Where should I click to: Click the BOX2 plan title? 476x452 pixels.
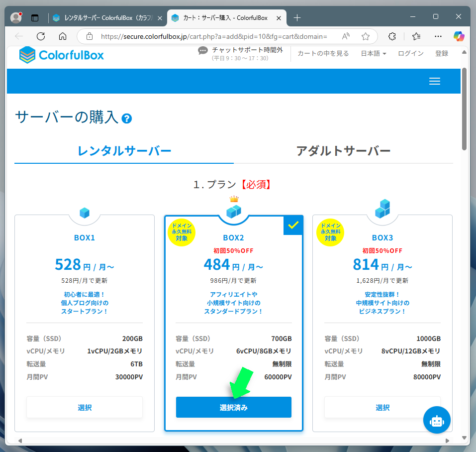click(x=234, y=237)
